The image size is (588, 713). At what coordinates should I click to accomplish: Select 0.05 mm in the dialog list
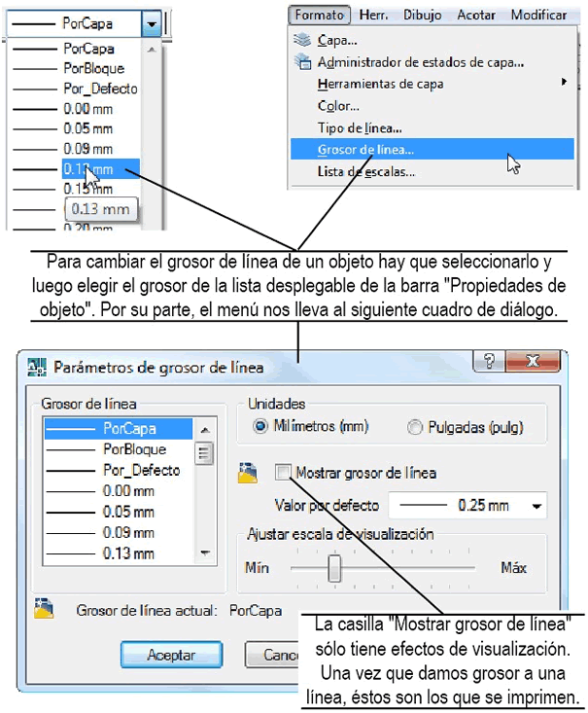[119, 512]
